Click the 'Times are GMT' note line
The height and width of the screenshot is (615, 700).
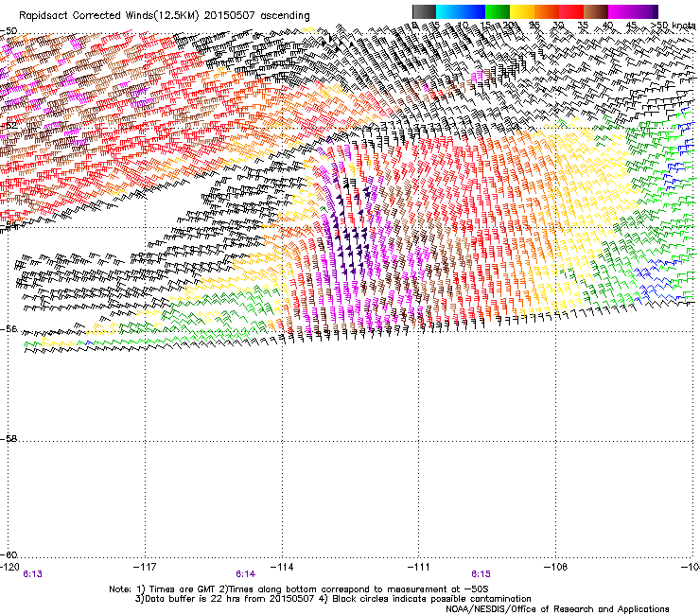(299, 589)
